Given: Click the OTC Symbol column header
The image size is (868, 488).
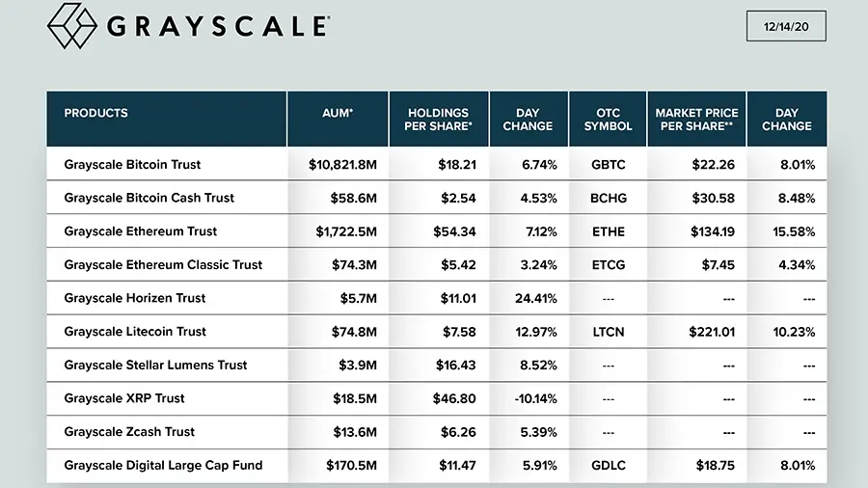Looking at the screenshot, I should click(x=608, y=120).
